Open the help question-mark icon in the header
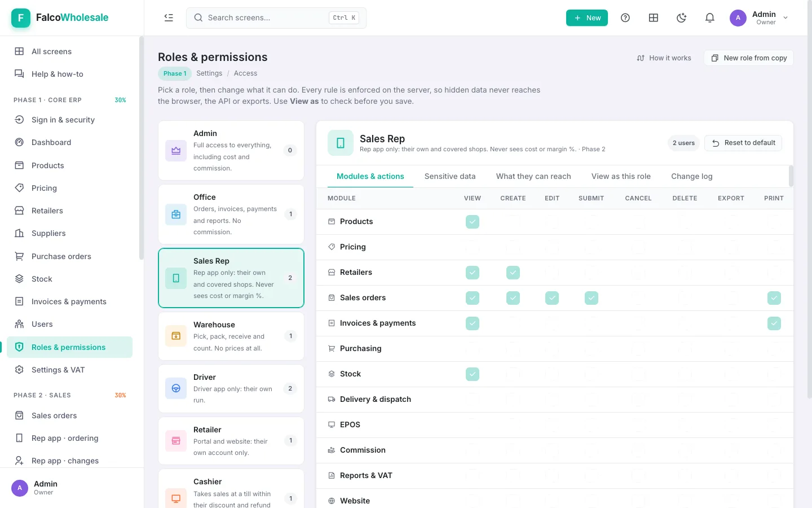 (x=625, y=18)
